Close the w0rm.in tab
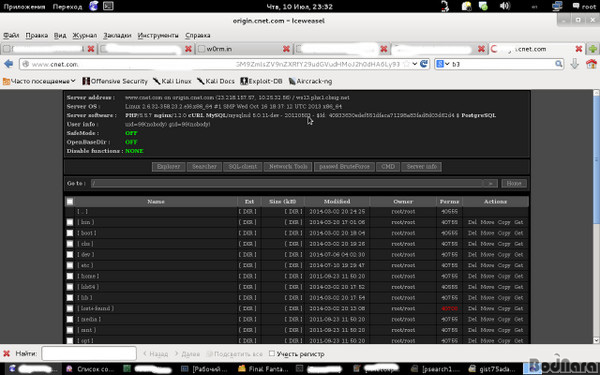600x375 pixels. 286,49
